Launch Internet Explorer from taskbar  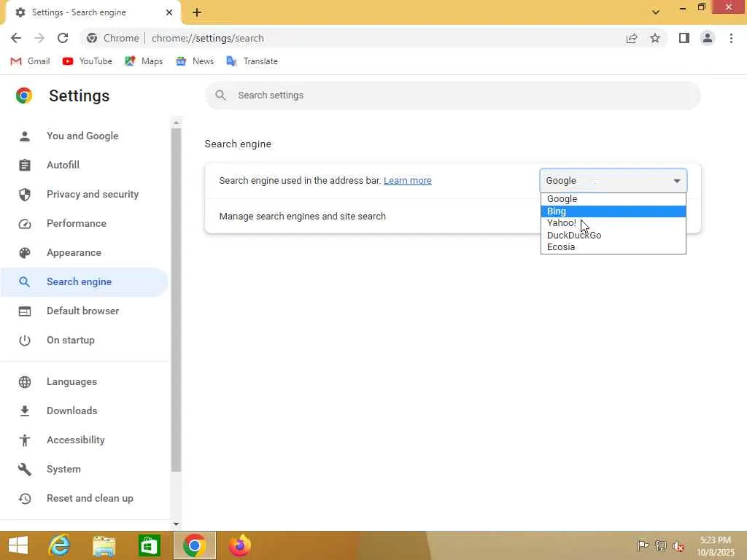point(59,545)
